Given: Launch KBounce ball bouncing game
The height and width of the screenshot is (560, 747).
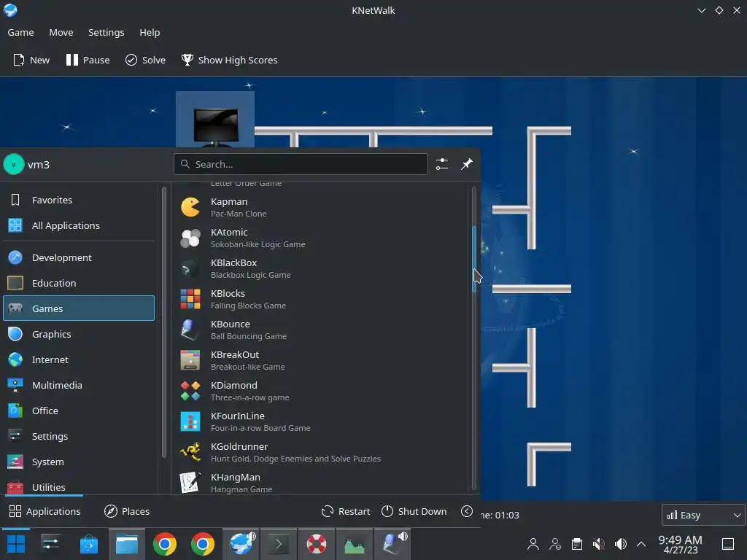Looking at the screenshot, I should coord(320,330).
